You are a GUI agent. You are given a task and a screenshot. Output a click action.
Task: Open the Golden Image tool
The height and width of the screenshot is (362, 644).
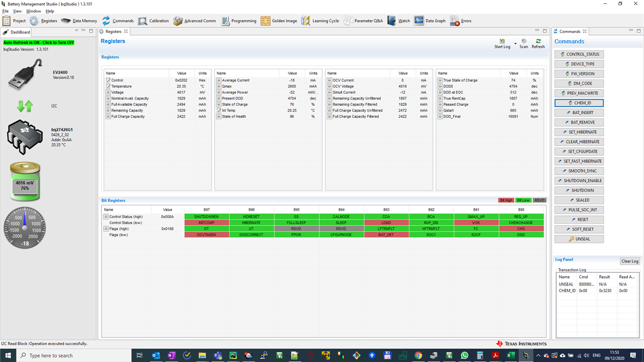279,21
